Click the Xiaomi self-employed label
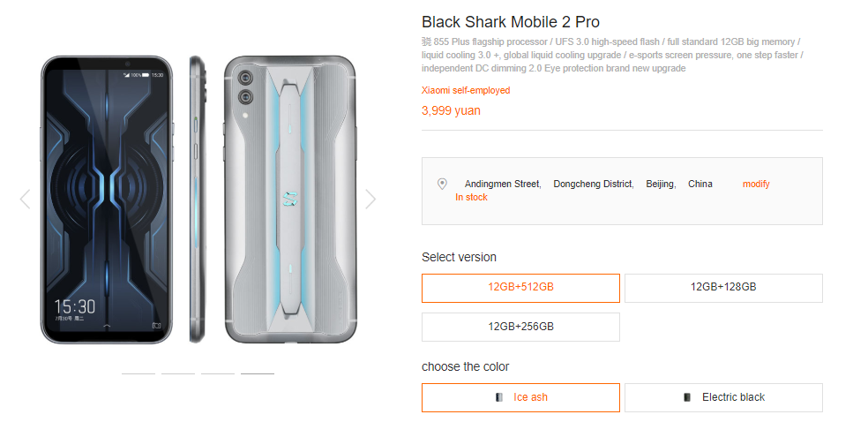The height and width of the screenshot is (422, 868). [x=466, y=90]
